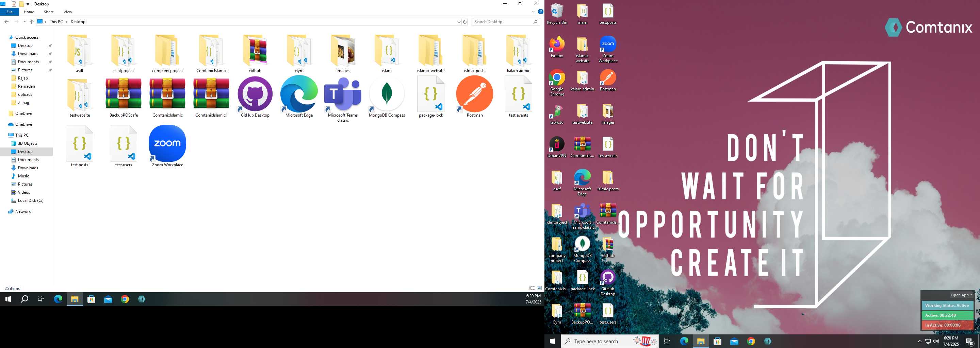The height and width of the screenshot is (348, 980).
Task: Select tawk.to shortcut on the desktop
Action: tap(557, 114)
